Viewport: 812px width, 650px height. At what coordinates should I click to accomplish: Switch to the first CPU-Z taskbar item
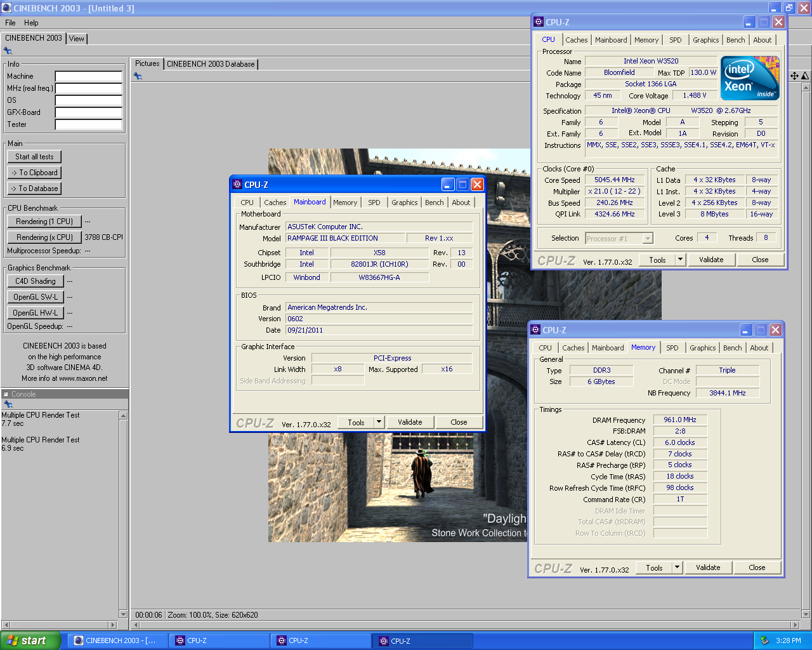click(219, 640)
